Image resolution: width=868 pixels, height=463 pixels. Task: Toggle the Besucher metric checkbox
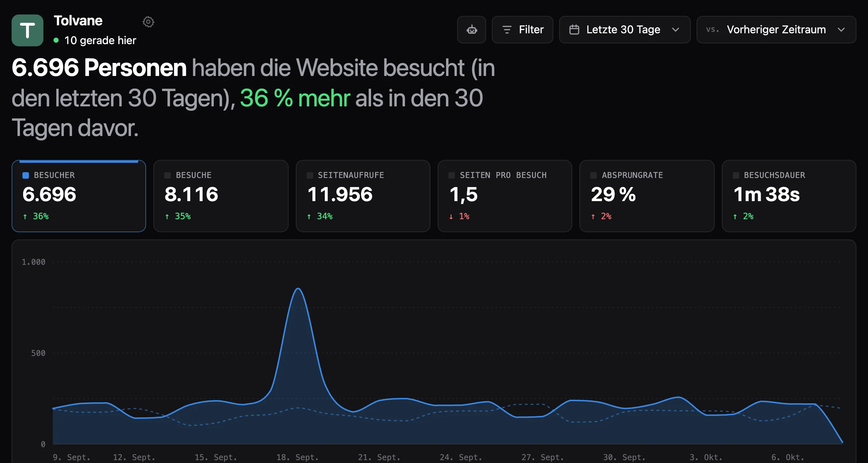(26, 175)
